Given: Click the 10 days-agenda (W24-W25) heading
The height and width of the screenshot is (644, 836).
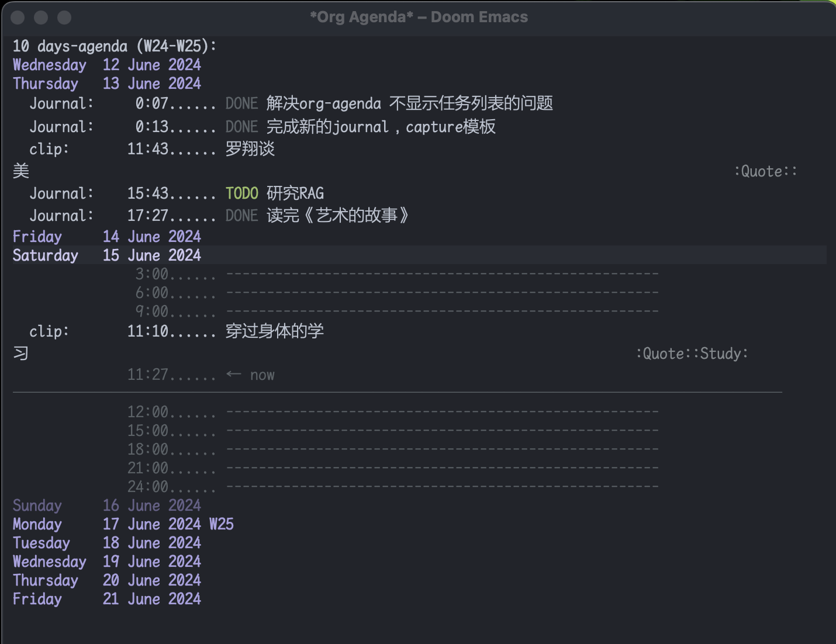Looking at the screenshot, I should 115,46.
